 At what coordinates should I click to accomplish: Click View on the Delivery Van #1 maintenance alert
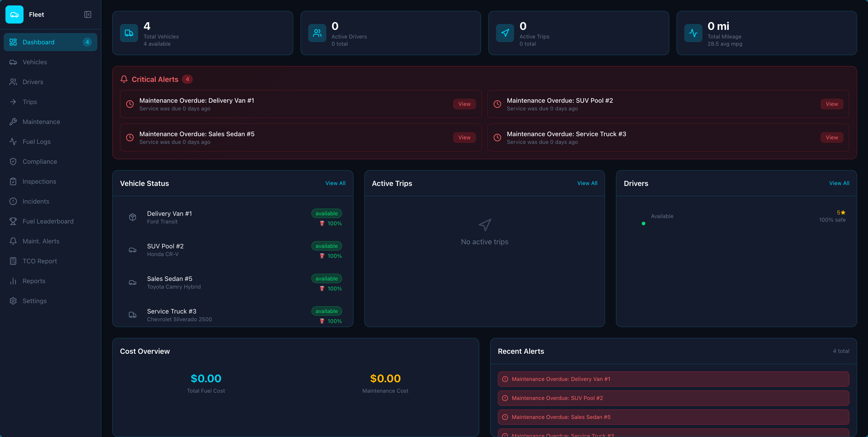464,104
